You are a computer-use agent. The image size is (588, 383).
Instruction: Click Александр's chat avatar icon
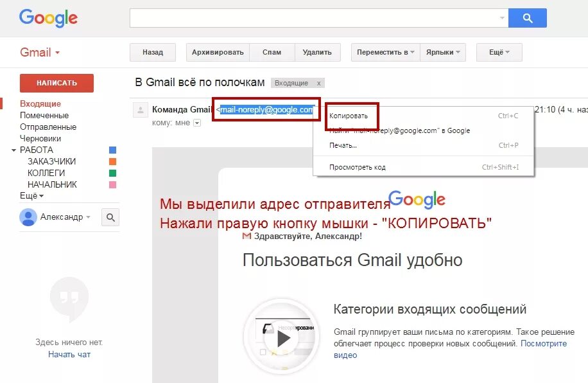coord(28,217)
